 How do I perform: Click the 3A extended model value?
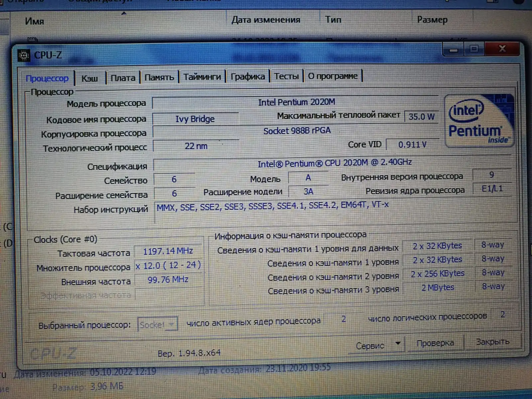tap(308, 192)
